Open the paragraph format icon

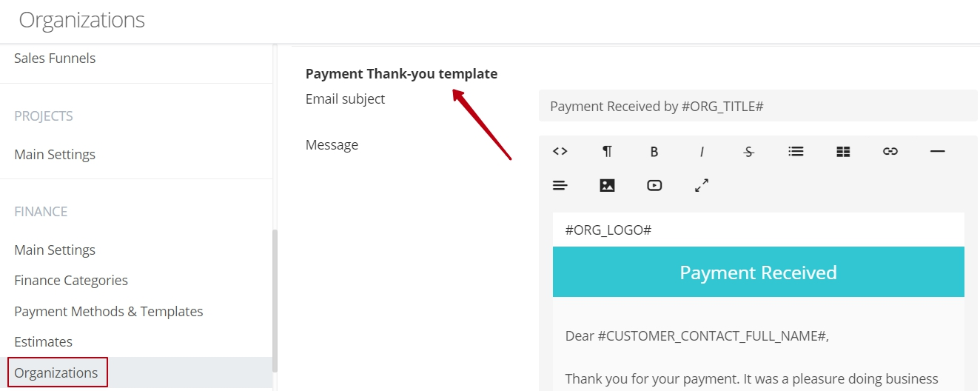(607, 151)
